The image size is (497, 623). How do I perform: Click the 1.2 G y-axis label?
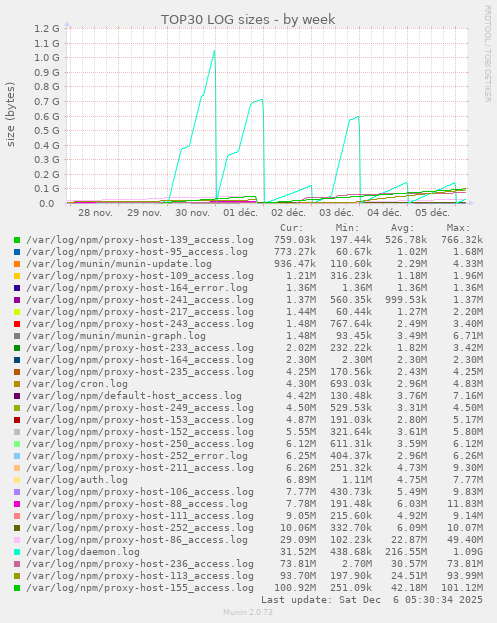[46, 29]
